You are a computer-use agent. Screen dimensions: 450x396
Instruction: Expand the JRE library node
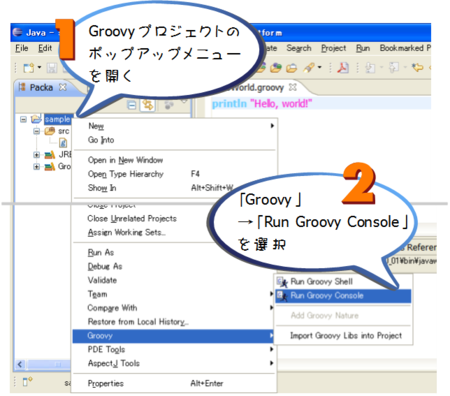[36, 155]
